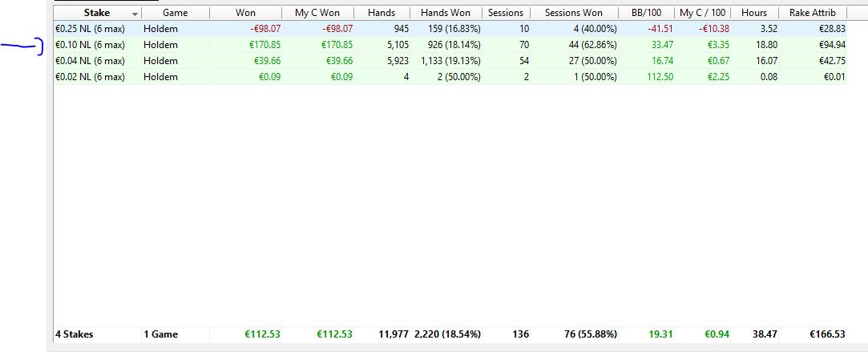
Task: Click the 16.07 hours cell
Action: (765, 61)
